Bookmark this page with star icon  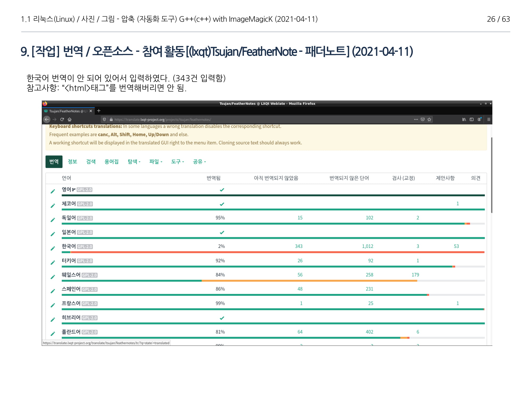(429, 119)
